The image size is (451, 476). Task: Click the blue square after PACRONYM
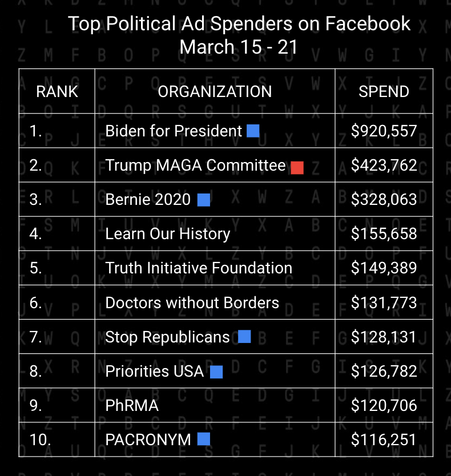pyautogui.click(x=204, y=439)
